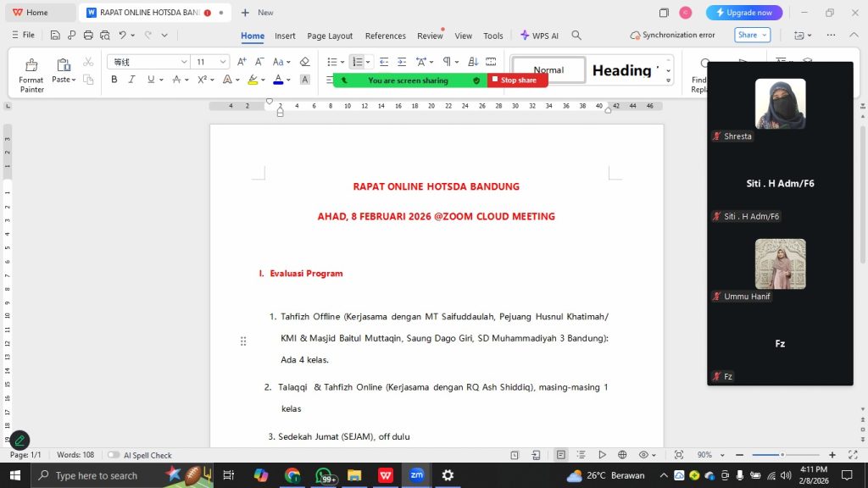Open the Share dropdown button
Screen dimensions: 868x488
(752, 36)
